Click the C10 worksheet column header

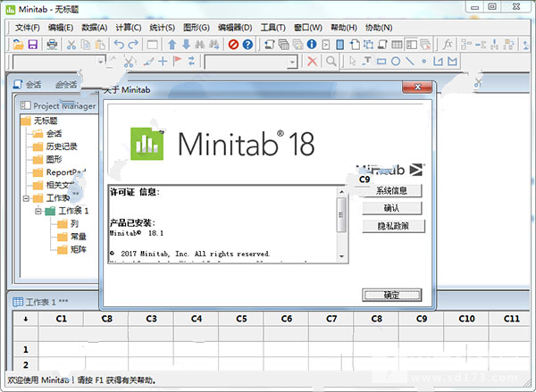coord(466,319)
